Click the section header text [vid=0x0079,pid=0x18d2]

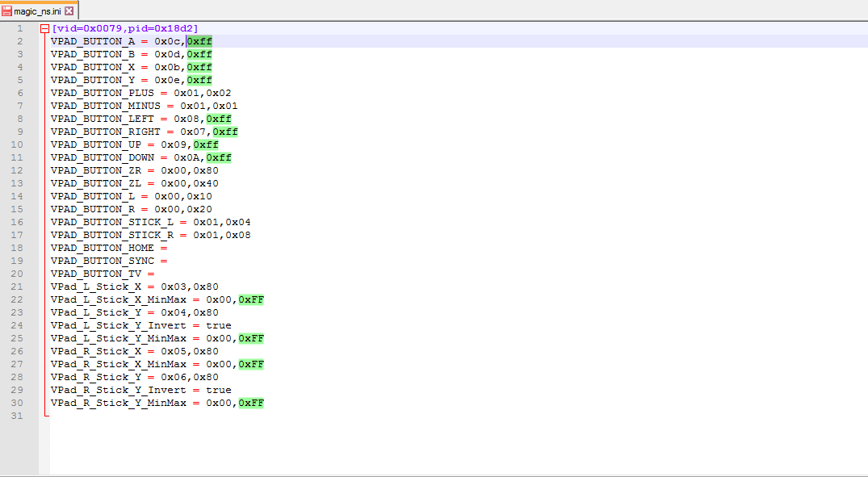[x=125, y=28]
